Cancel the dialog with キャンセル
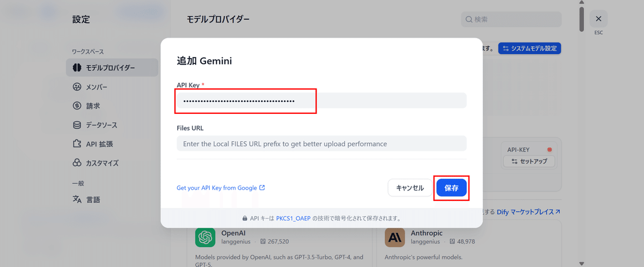Screen dimensions: 644x267 [410, 188]
